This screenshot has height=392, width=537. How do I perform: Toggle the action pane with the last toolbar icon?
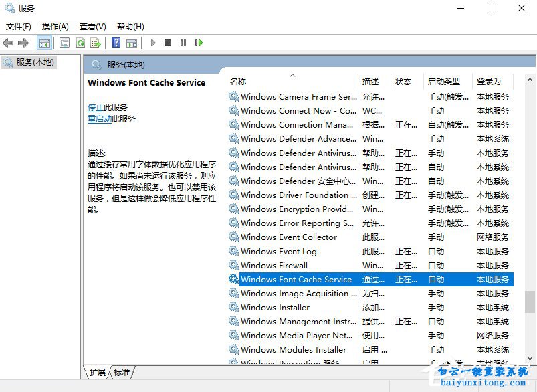tap(132, 43)
